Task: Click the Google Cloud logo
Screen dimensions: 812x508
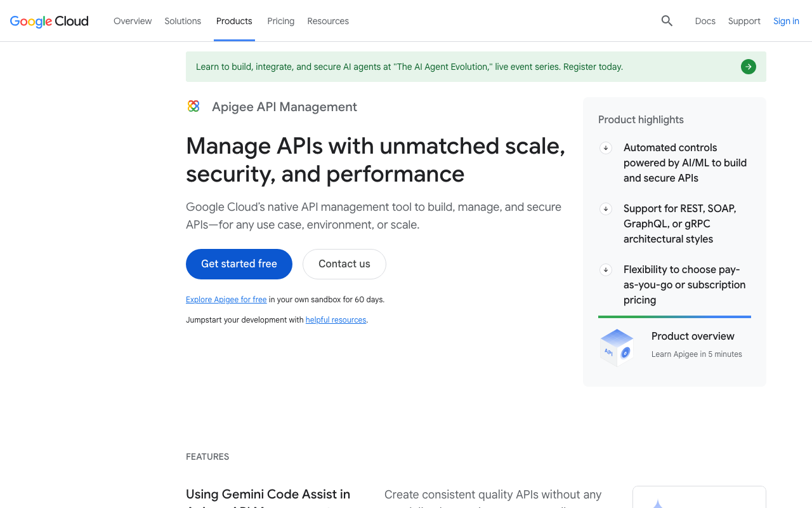Action: [x=49, y=21]
